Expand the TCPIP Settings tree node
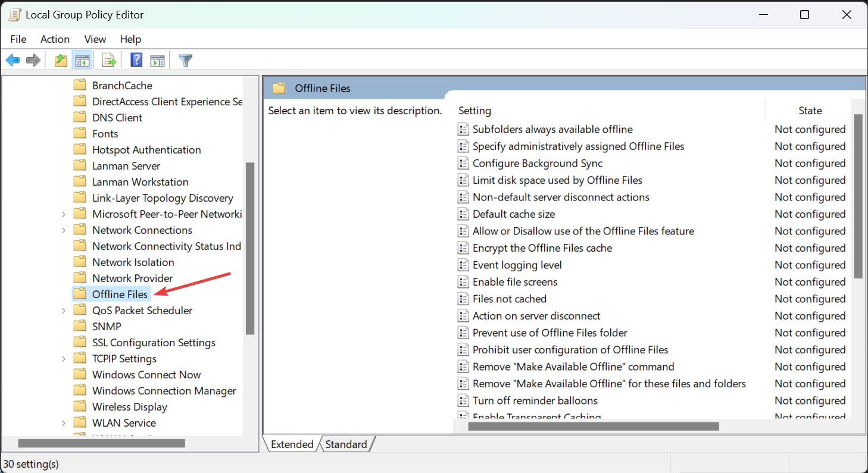 [64, 359]
